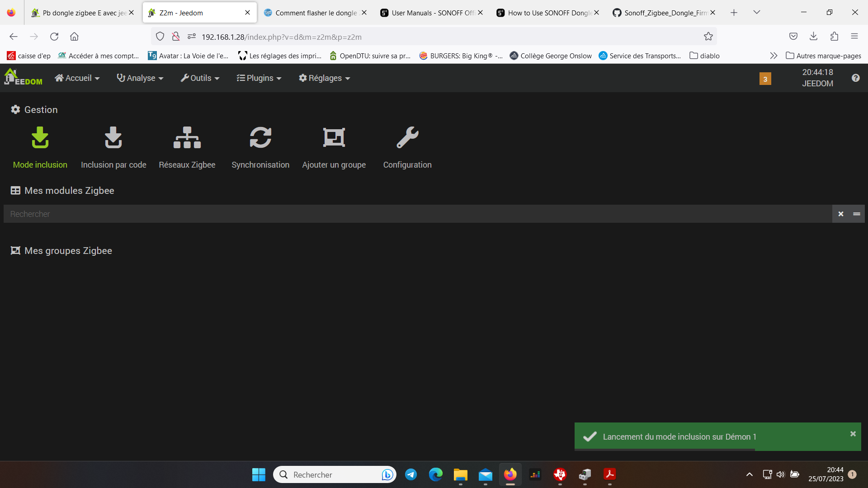Click the orange notification badge 3
Screen dimensions: 868x488
pos(765,79)
